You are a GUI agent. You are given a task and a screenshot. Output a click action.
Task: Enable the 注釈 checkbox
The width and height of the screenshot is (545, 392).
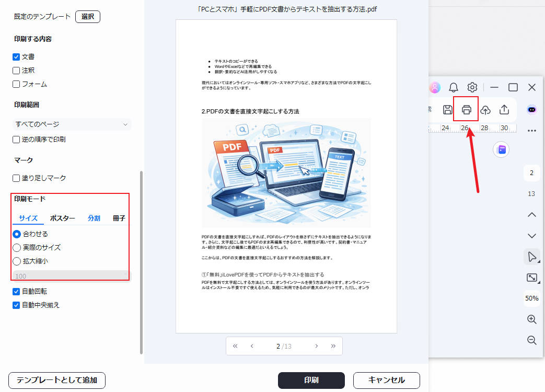tap(16, 70)
